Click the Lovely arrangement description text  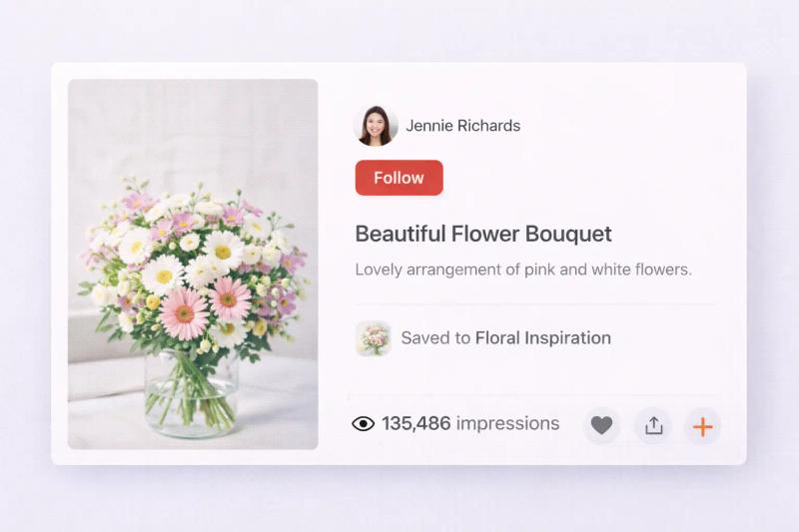pos(523,269)
